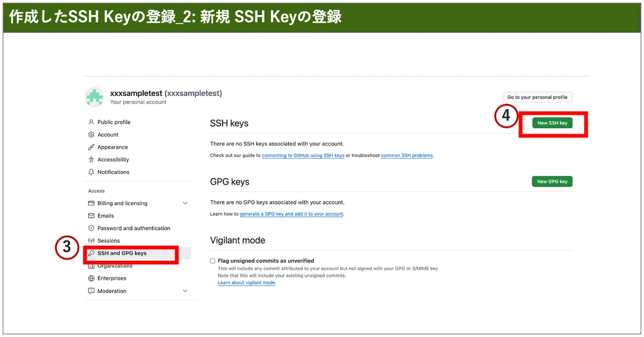Expand Billing and licensing chevron

(185, 203)
